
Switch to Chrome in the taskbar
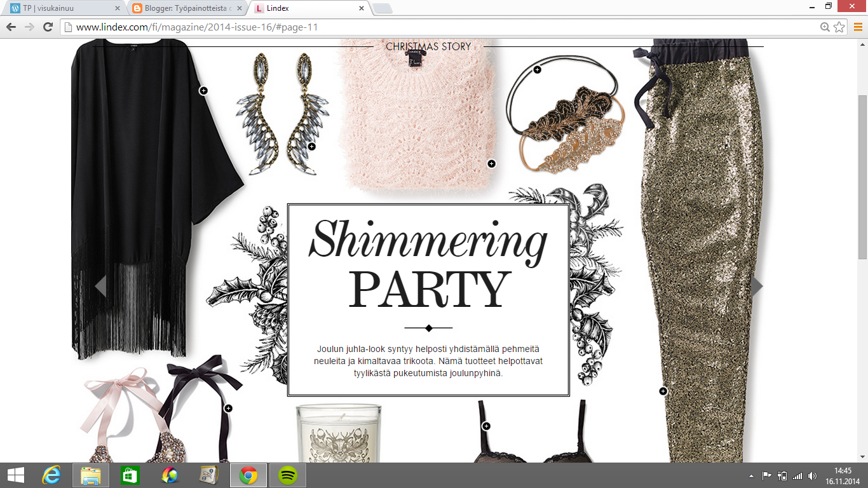tap(248, 475)
